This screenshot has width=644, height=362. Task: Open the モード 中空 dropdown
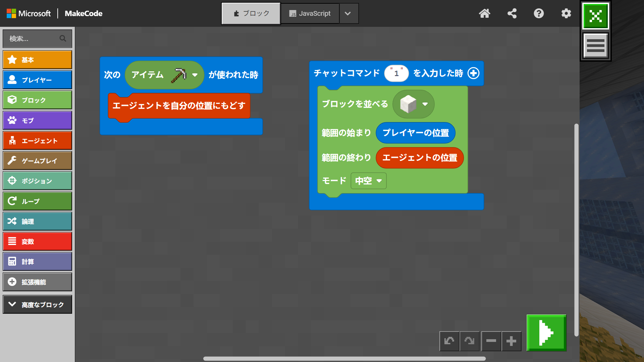369,181
